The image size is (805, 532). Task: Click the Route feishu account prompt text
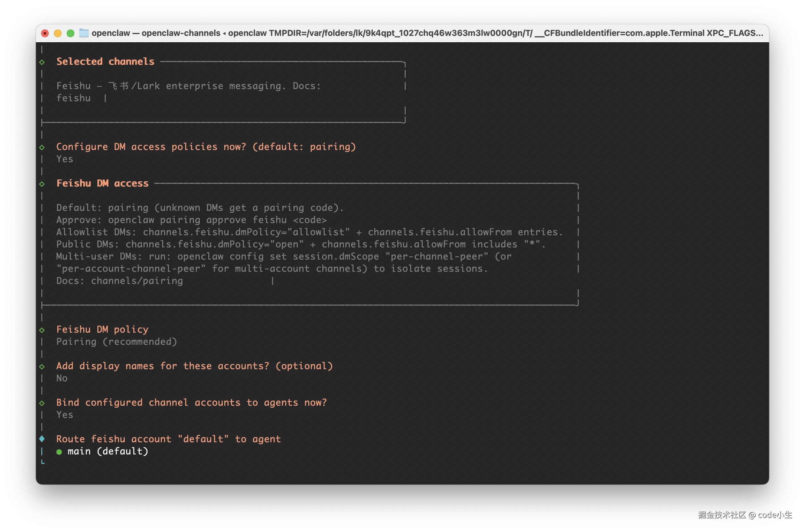pyautogui.click(x=168, y=439)
